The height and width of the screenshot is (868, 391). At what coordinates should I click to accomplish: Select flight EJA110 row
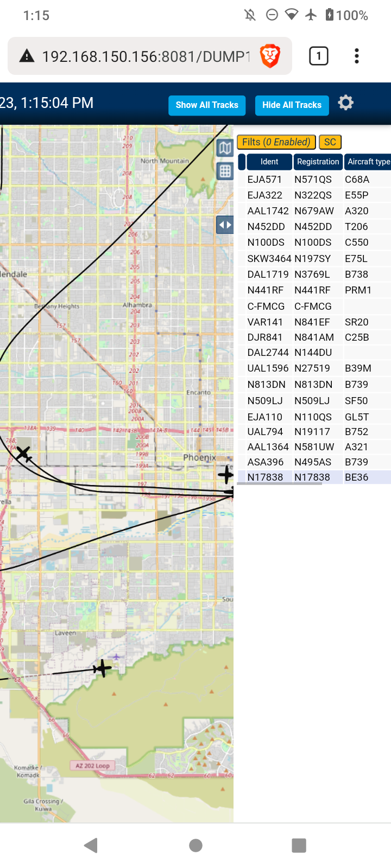coord(314,417)
